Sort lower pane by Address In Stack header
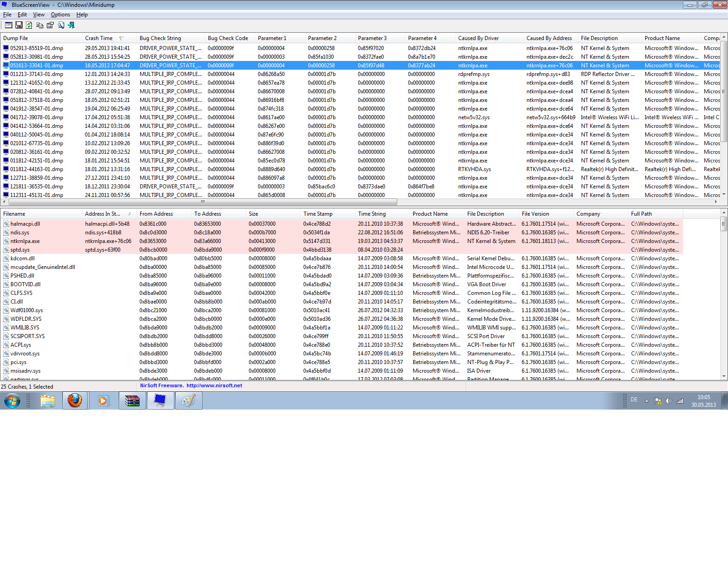 coord(109,214)
